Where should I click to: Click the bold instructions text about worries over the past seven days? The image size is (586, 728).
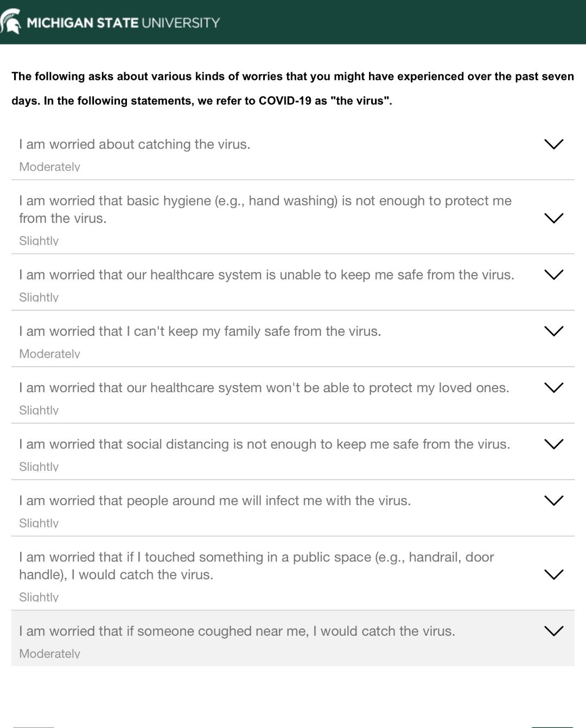(x=293, y=88)
